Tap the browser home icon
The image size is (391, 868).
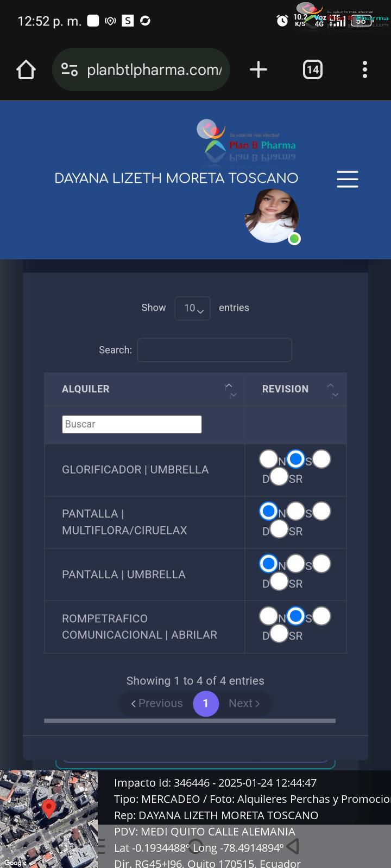(x=26, y=69)
